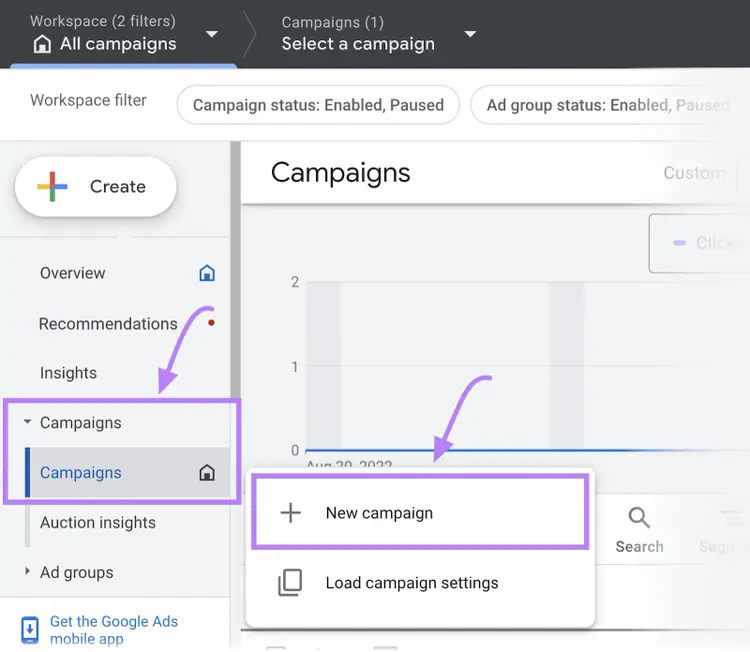This screenshot has height=652, width=750.
Task: Click the colored plus icon in Create button
Action: (x=52, y=187)
